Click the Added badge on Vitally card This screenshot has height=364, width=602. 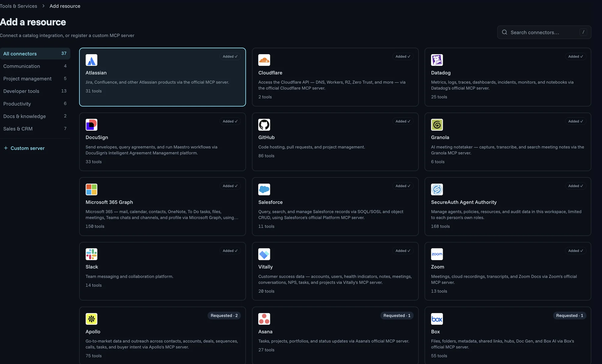403,250
